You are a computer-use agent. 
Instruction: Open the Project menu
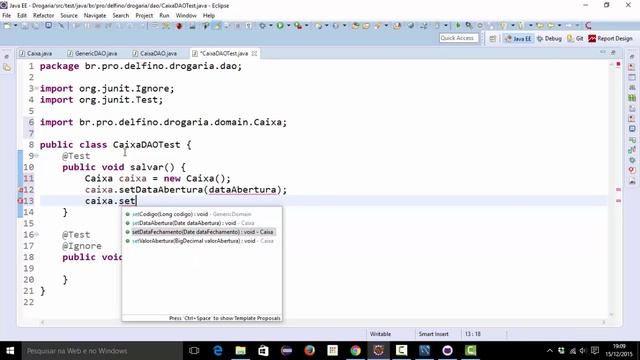pyautogui.click(x=144, y=16)
